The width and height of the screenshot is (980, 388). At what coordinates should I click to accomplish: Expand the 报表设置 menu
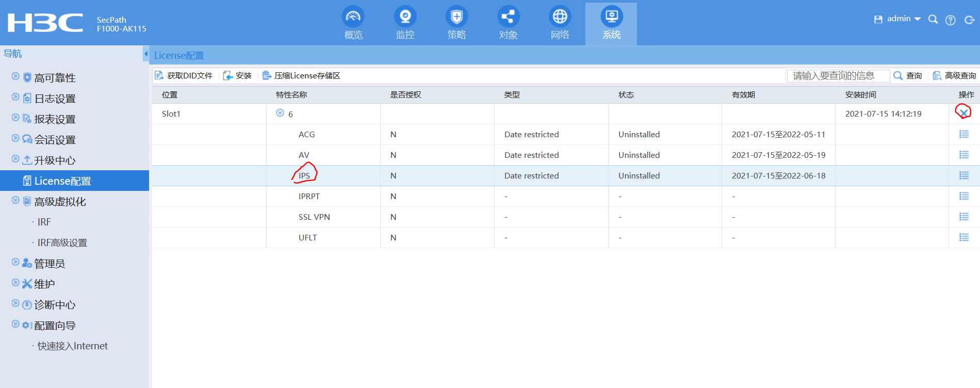(x=15, y=118)
